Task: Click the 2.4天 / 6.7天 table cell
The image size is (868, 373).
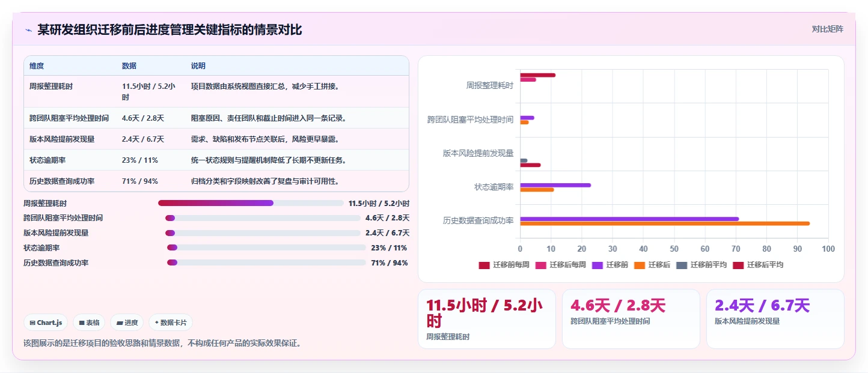Action: click(151, 139)
